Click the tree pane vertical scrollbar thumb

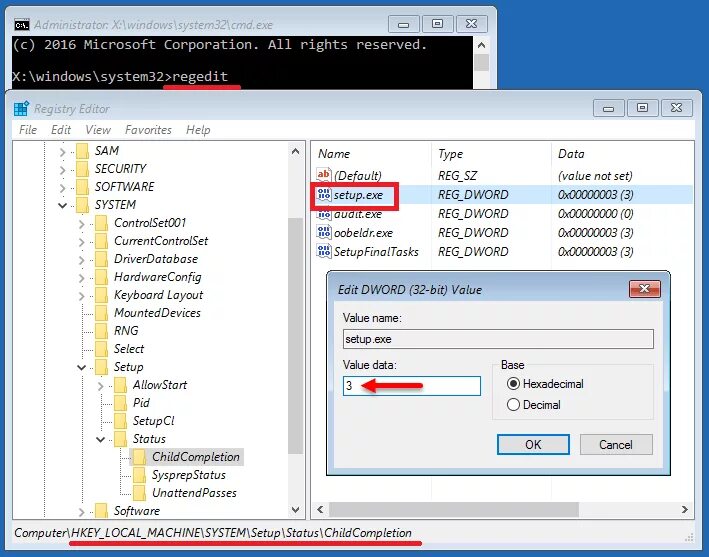295,336
